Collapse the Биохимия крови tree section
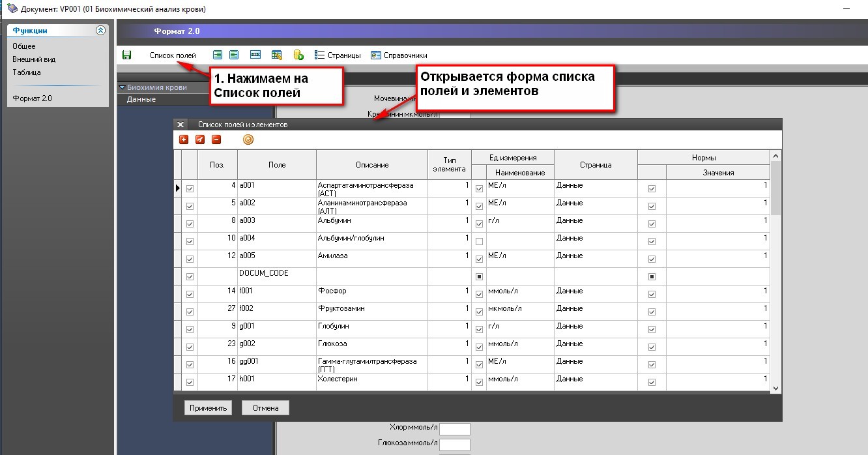Viewport: 868px width, 455px height. tap(122, 87)
